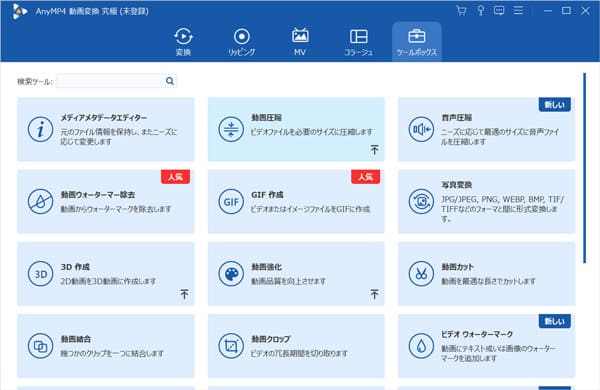Maximize the AnyMP4 window
600x390 pixels.
click(566, 11)
